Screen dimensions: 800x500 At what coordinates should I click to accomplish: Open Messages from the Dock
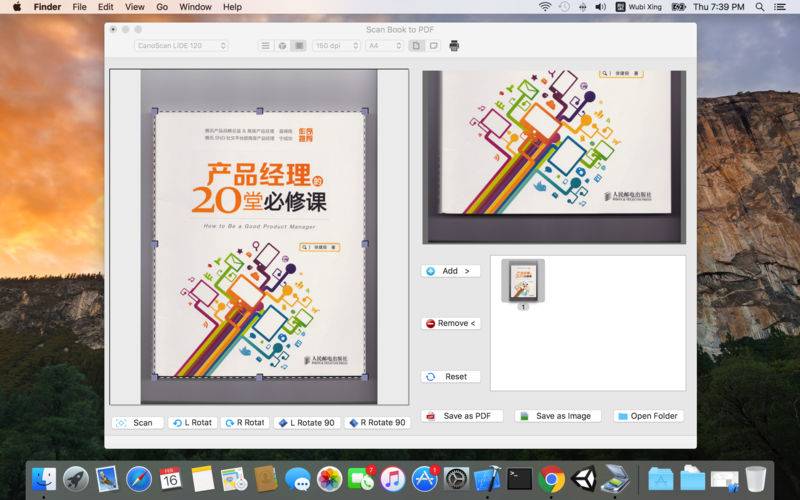point(297,479)
